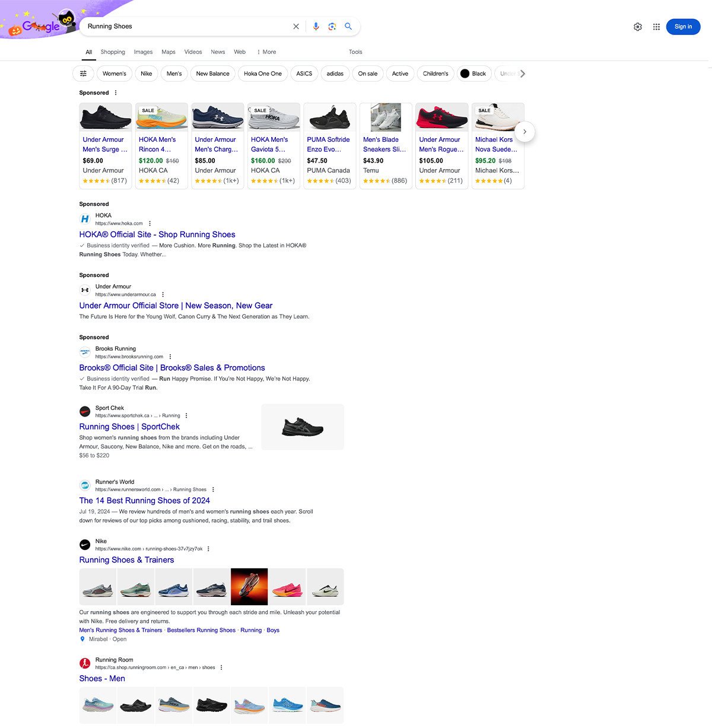Click the orange Nike shoe thumbnail

tap(249, 586)
